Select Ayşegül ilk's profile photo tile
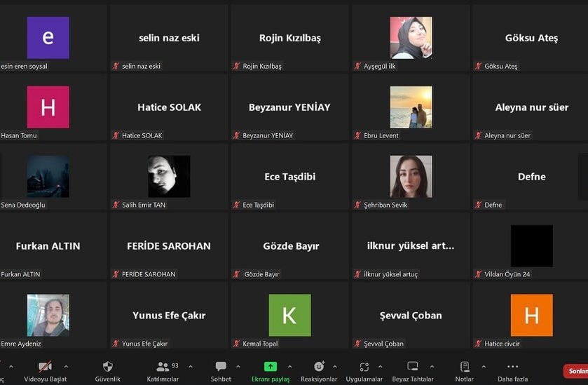The width and height of the screenshot is (588, 385). click(411, 38)
